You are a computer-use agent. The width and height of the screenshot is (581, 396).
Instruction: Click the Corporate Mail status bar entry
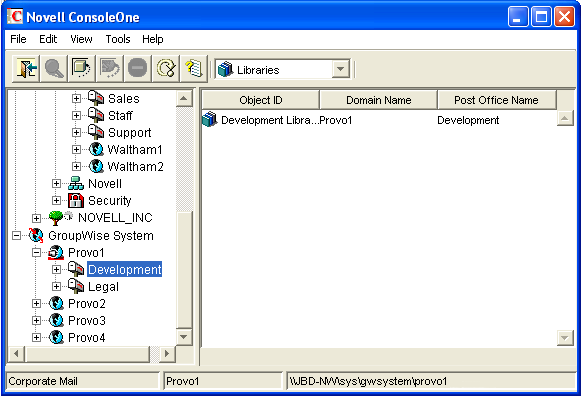pyautogui.click(x=83, y=381)
